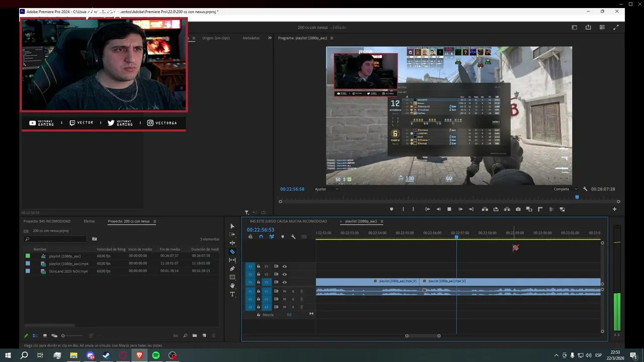Open program monitor wrench settings
Viewport: 644px width, 362px height.
pos(585,189)
